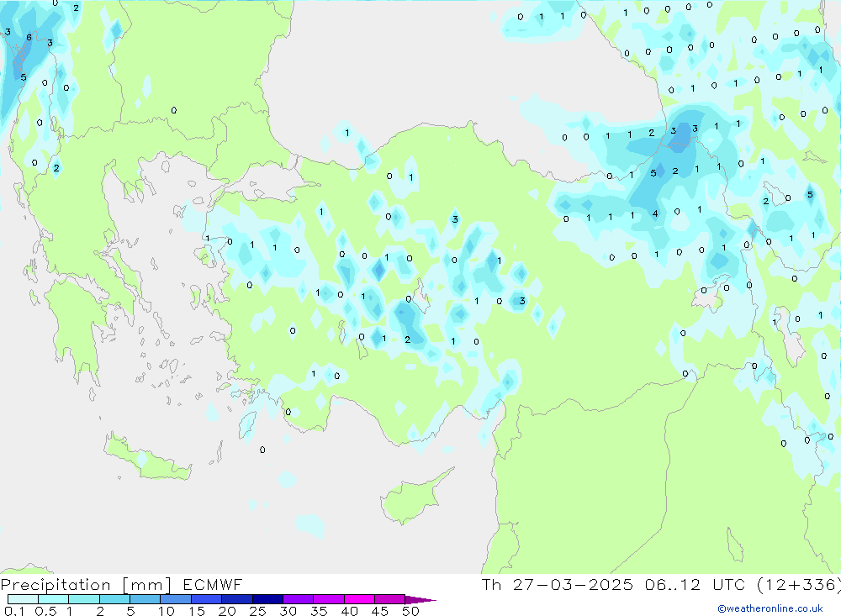Click legend scale label '0.1'
Image resolution: width=841 pixels, height=616 pixels.
pos(14,611)
